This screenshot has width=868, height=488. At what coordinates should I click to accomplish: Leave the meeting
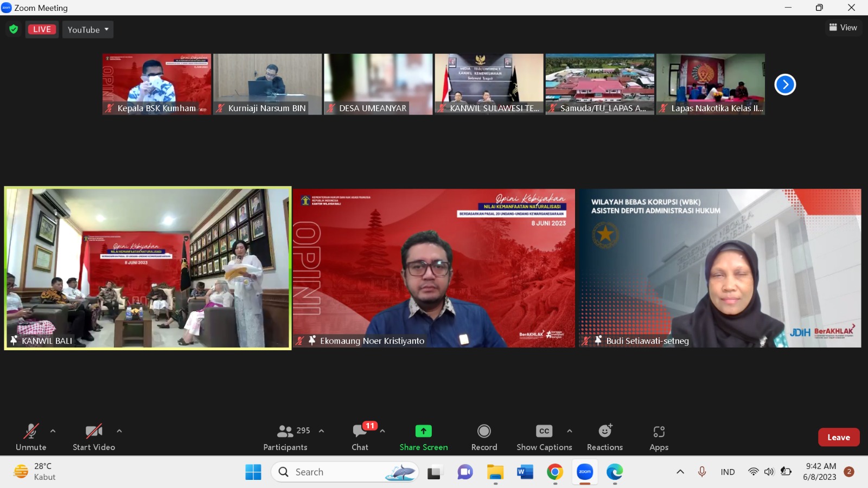[x=839, y=437]
